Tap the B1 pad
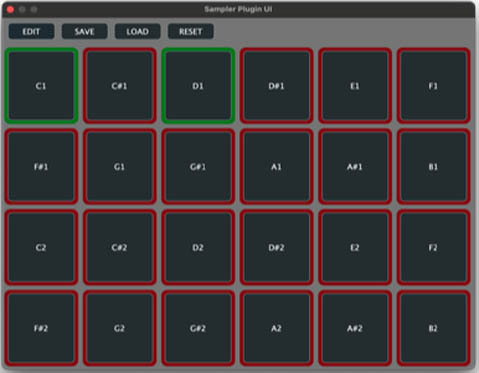Viewport: 479px width, 373px height. pos(433,166)
